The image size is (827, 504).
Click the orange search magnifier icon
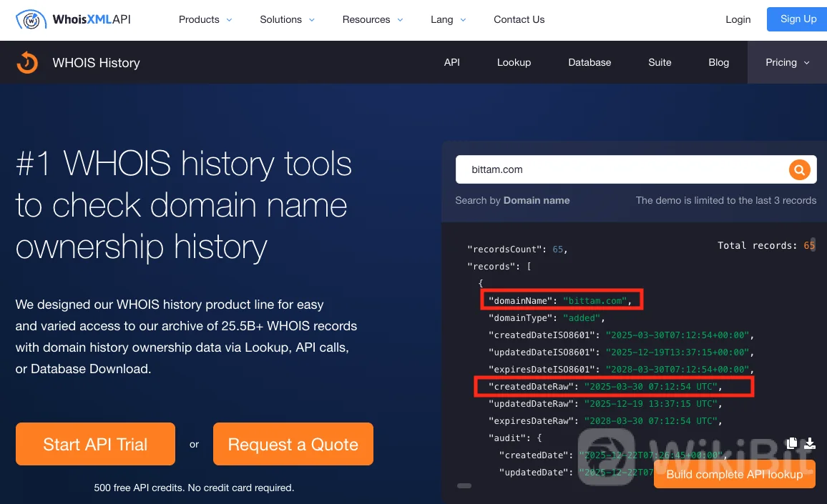(x=799, y=170)
